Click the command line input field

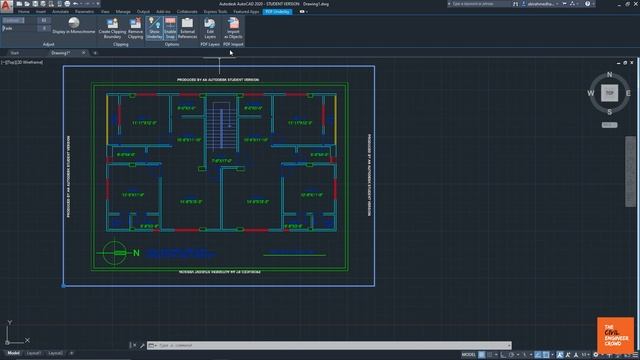coord(329,345)
